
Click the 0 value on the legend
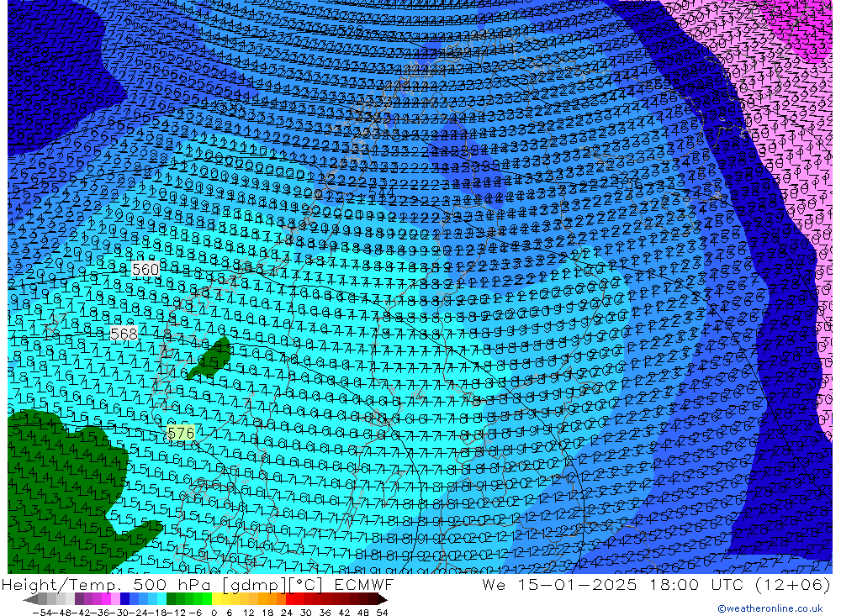[x=214, y=613]
